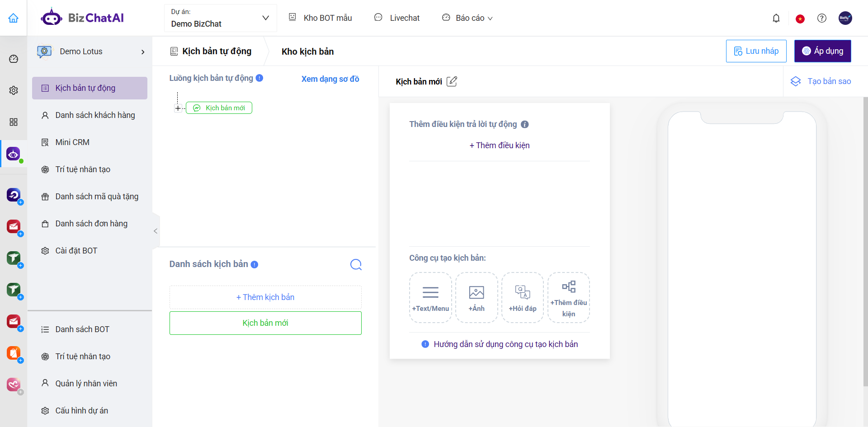
Task: Click the Áp dụng button
Action: pyautogui.click(x=823, y=51)
